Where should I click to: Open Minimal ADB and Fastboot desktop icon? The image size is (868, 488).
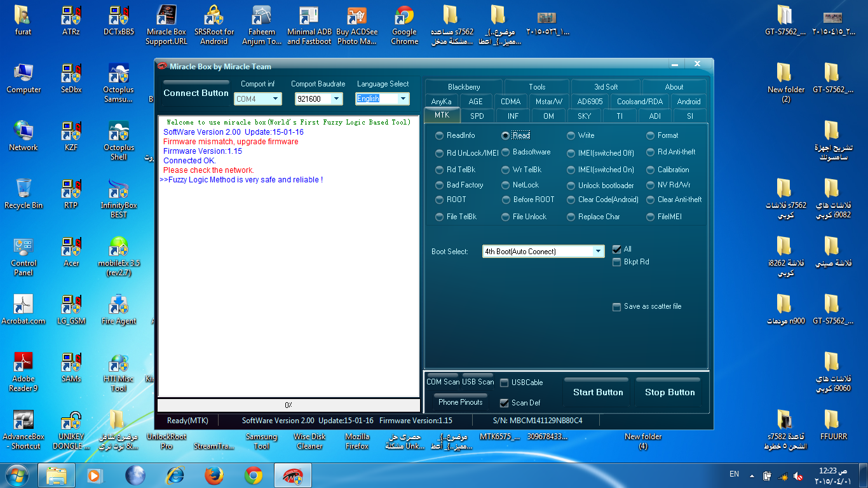pyautogui.click(x=309, y=25)
